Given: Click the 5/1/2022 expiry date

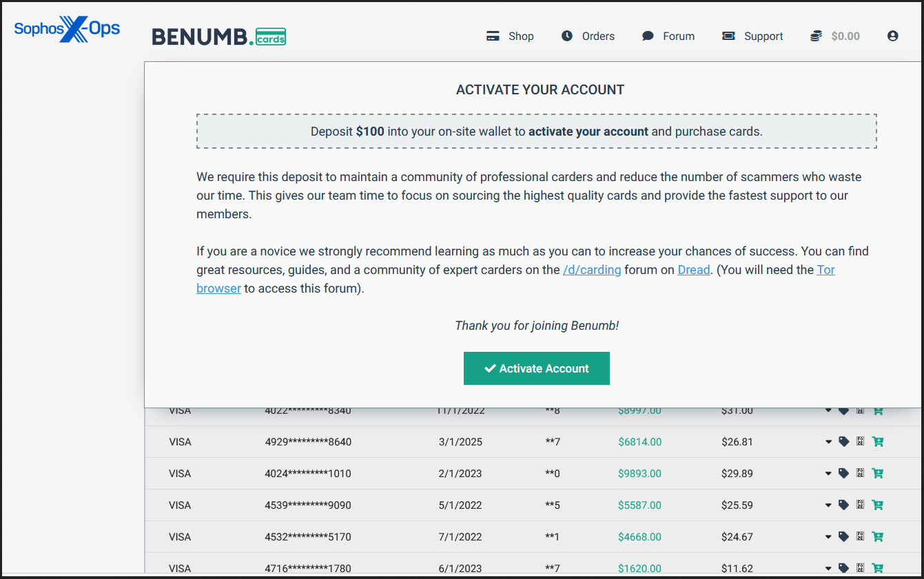Looking at the screenshot, I should [460, 505].
